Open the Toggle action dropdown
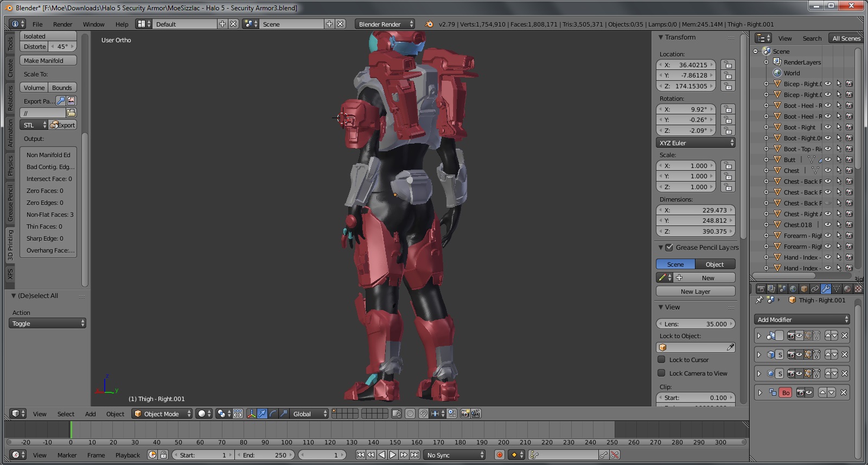 coord(47,323)
